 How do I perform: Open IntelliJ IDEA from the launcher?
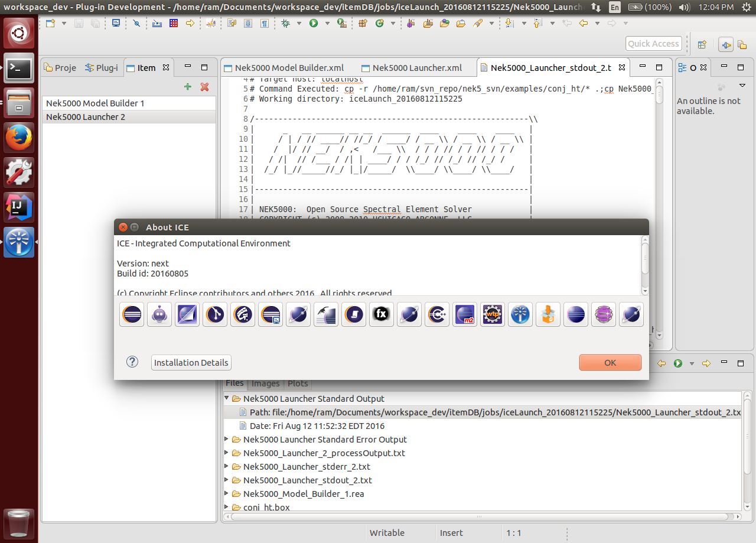click(x=19, y=207)
